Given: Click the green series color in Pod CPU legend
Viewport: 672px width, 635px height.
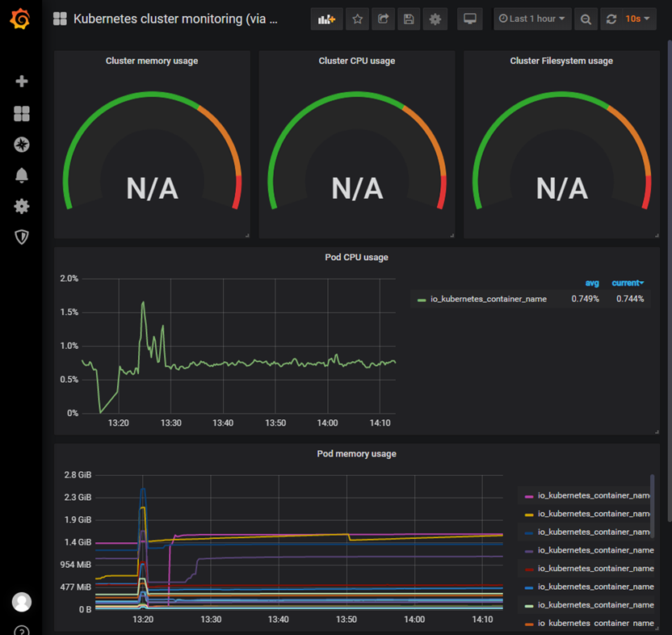Looking at the screenshot, I should tap(422, 300).
